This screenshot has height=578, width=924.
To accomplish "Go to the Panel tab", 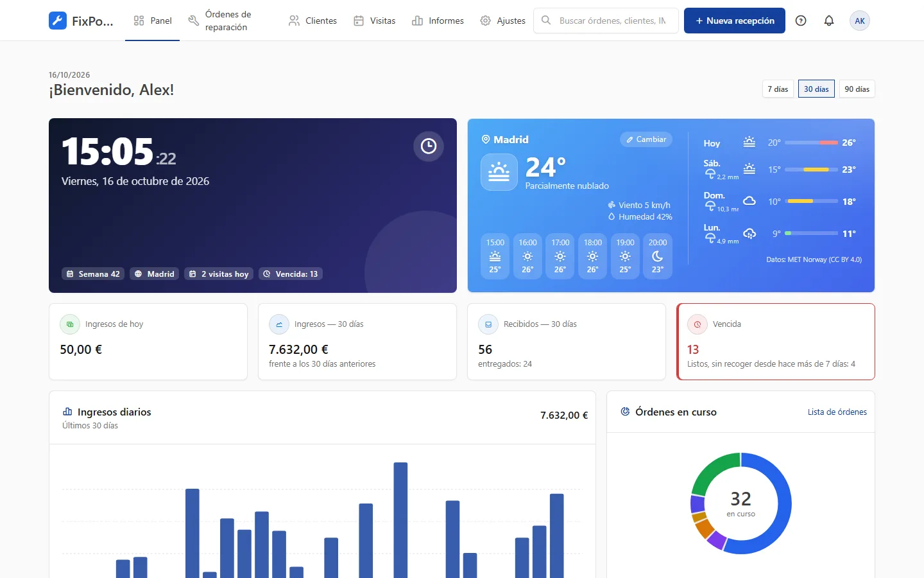I will (153, 21).
